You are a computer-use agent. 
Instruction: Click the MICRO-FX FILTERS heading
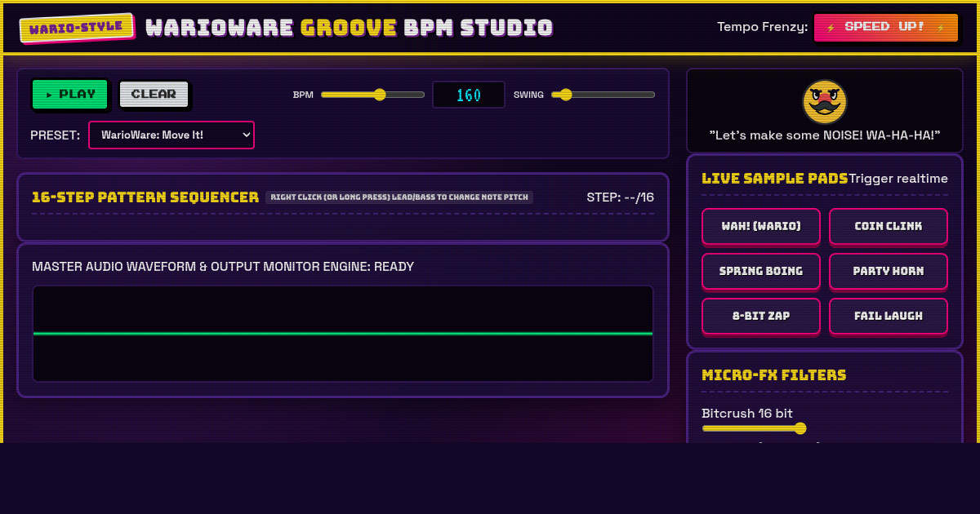click(774, 375)
